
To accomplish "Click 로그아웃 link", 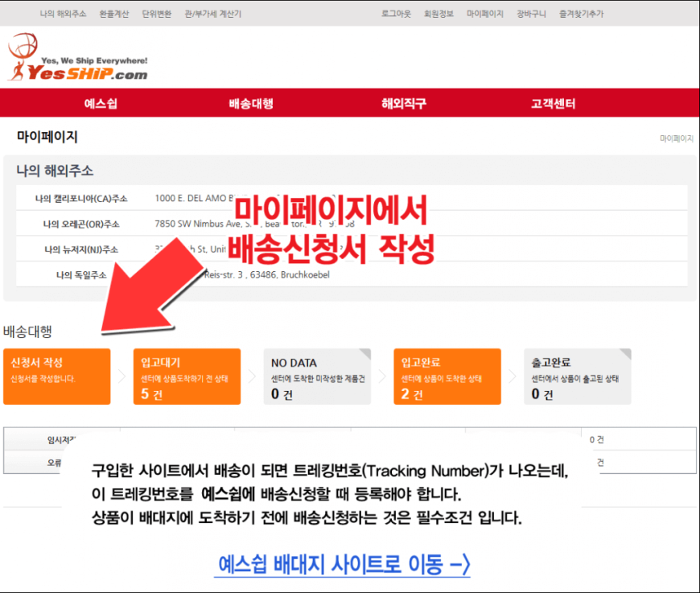I will point(396,14).
